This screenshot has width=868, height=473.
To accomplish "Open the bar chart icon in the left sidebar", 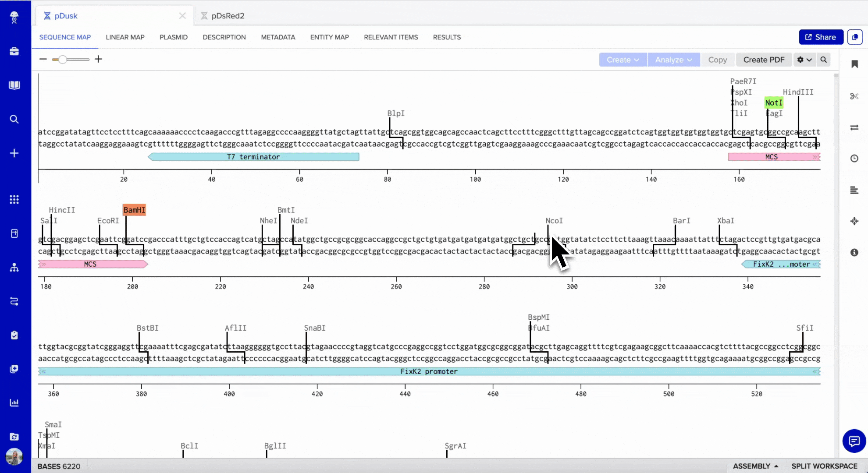I will pos(14,403).
